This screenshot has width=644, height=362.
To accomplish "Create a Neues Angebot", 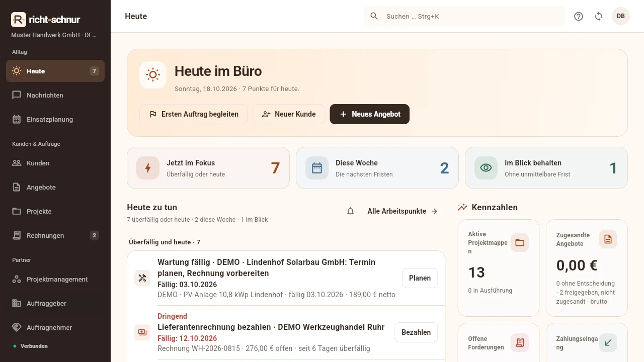I will tap(370, 114).
